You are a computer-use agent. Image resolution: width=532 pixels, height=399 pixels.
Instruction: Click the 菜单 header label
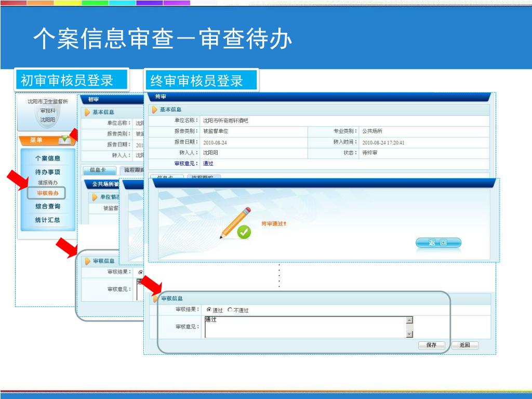click(x=36, y=140)
